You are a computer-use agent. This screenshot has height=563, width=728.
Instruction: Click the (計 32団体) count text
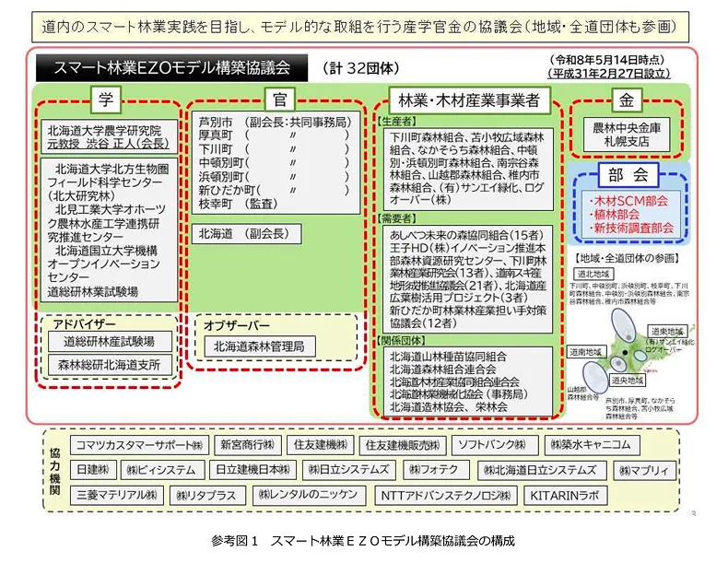click(x=360, y=69)
